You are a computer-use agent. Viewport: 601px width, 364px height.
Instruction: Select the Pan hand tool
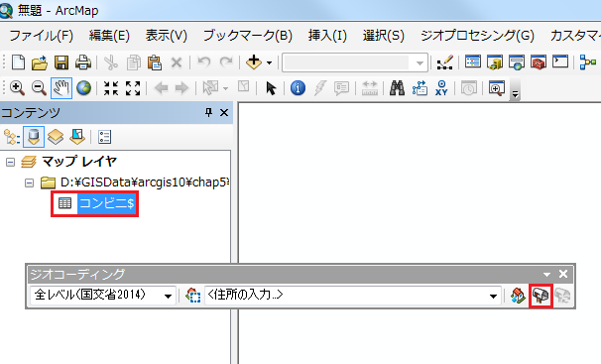tap(61, 88)
